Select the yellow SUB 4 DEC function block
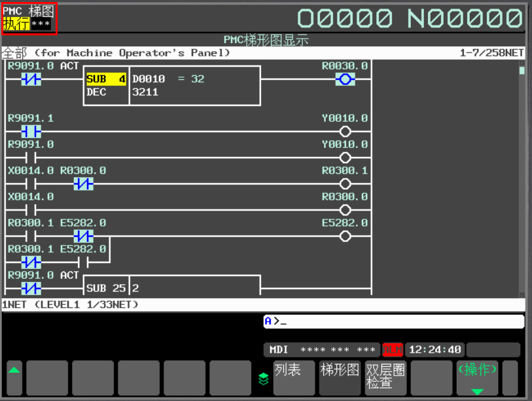Image resolution: width=532 pixels, height=401 pixels. (x=106, y=79)
